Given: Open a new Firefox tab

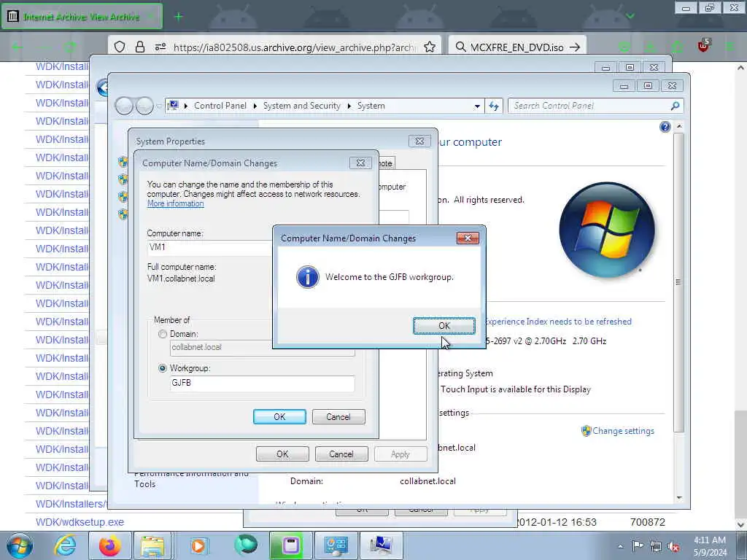Looking at the screenshot, I should pyautogui.click(x=178, y=17).
